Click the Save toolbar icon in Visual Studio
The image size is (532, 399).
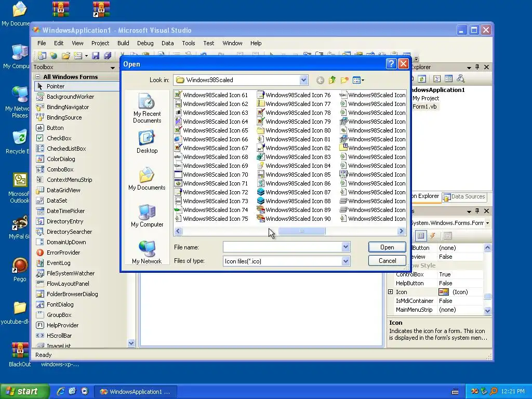(96, 56)
